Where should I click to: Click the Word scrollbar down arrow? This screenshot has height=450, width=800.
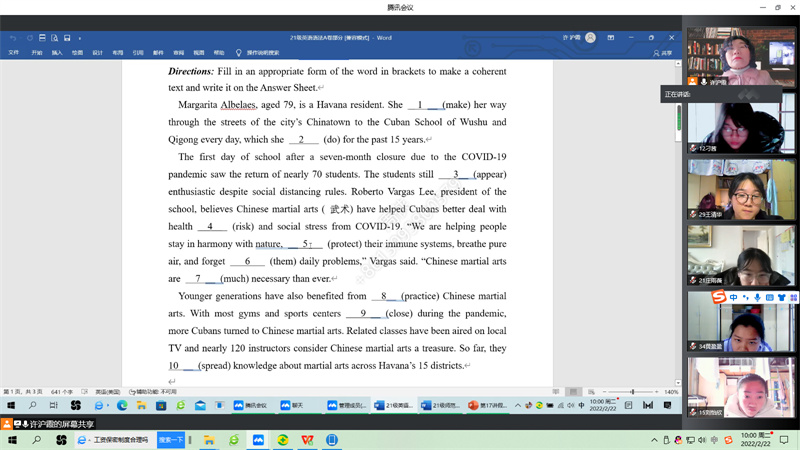tap(678, 383)
